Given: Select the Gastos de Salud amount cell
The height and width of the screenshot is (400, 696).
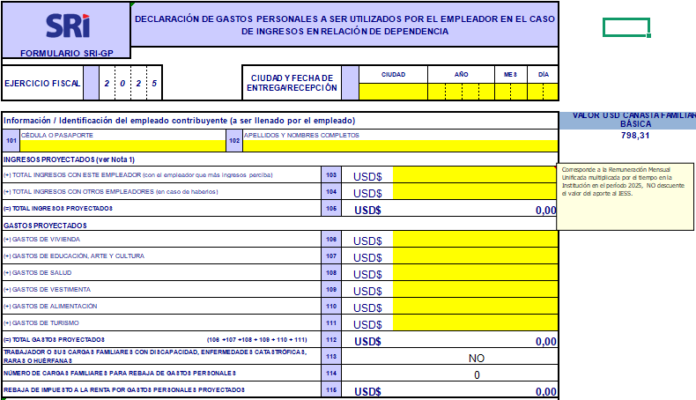Looking at the screenshot, I should click(475, 273).
